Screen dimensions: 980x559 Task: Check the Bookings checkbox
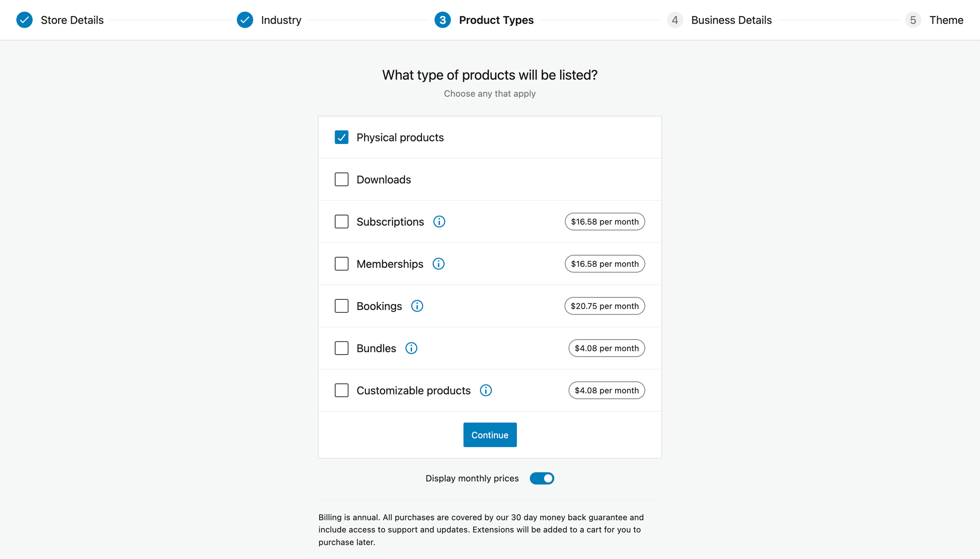click(x=342, y=306)
